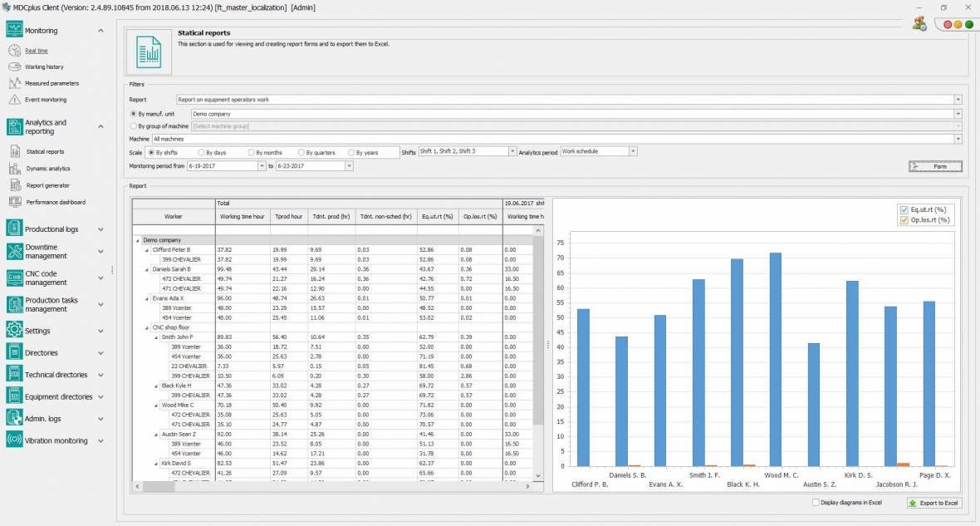Click the table scroll down arrow
The image size is (980, 526).
tap(538, 476)
